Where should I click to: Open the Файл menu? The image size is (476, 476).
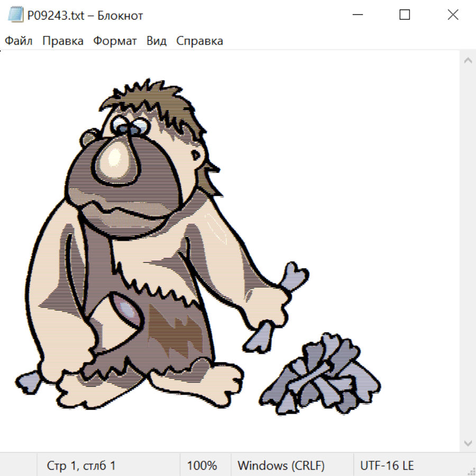tap(19, 41)
